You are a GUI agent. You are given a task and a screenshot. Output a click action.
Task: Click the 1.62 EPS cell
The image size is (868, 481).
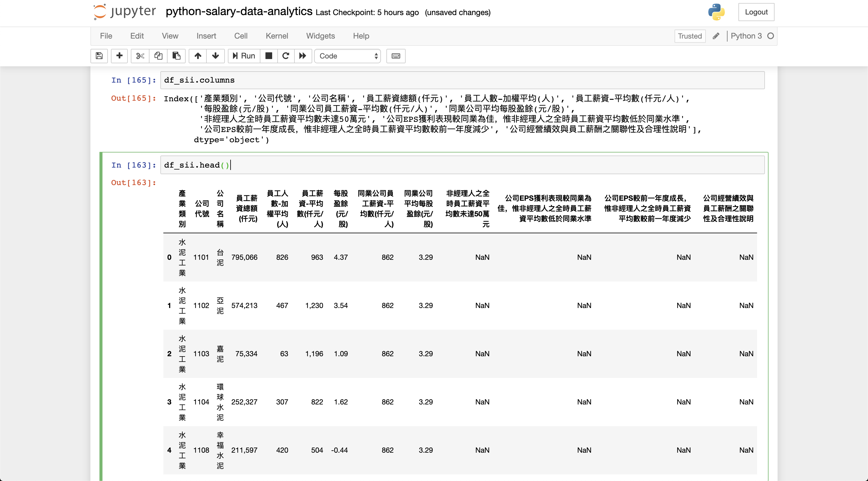[x=341, y=402]
